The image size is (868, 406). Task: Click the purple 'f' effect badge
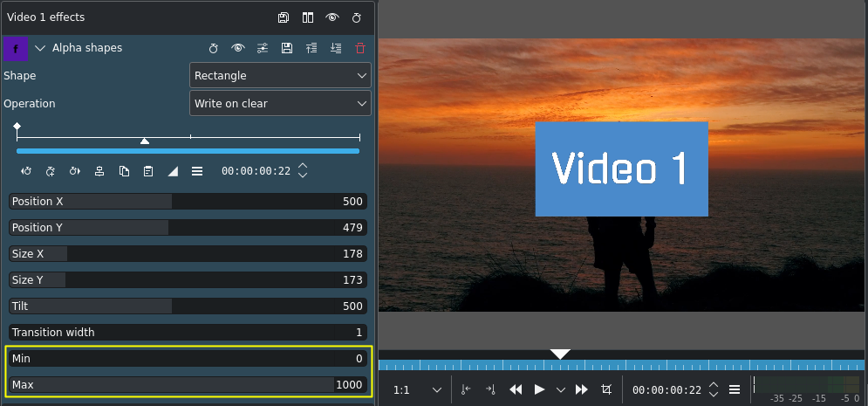[16, 48]
